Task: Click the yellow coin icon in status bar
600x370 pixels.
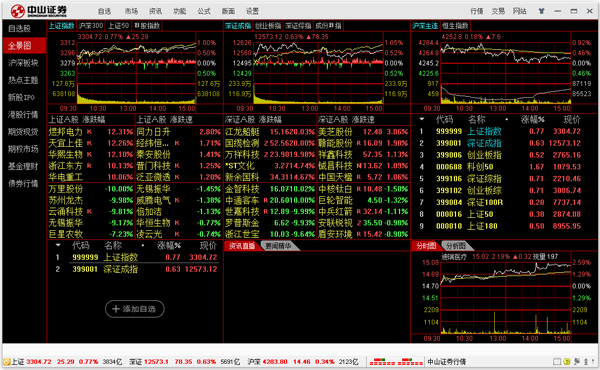Action: click(x=567, y=361)
